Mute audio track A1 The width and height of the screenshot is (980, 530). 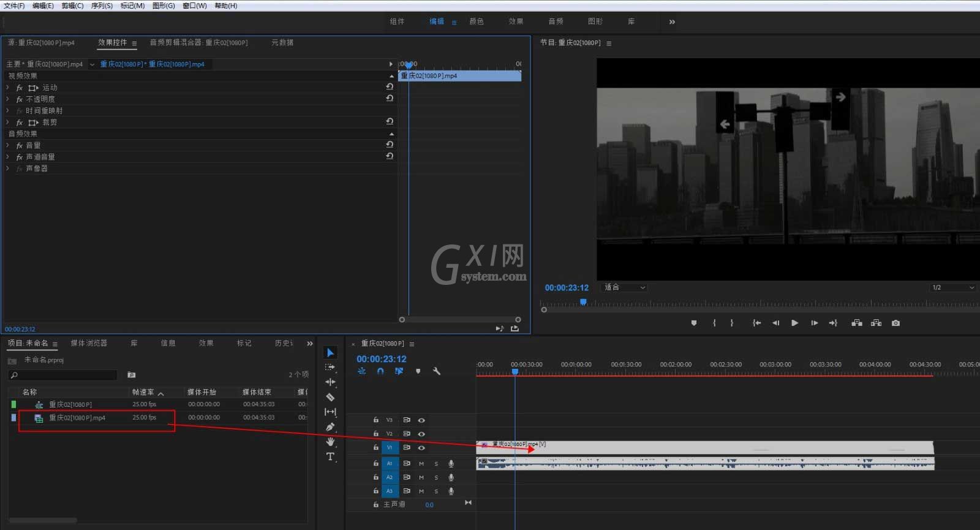(421, 464)
